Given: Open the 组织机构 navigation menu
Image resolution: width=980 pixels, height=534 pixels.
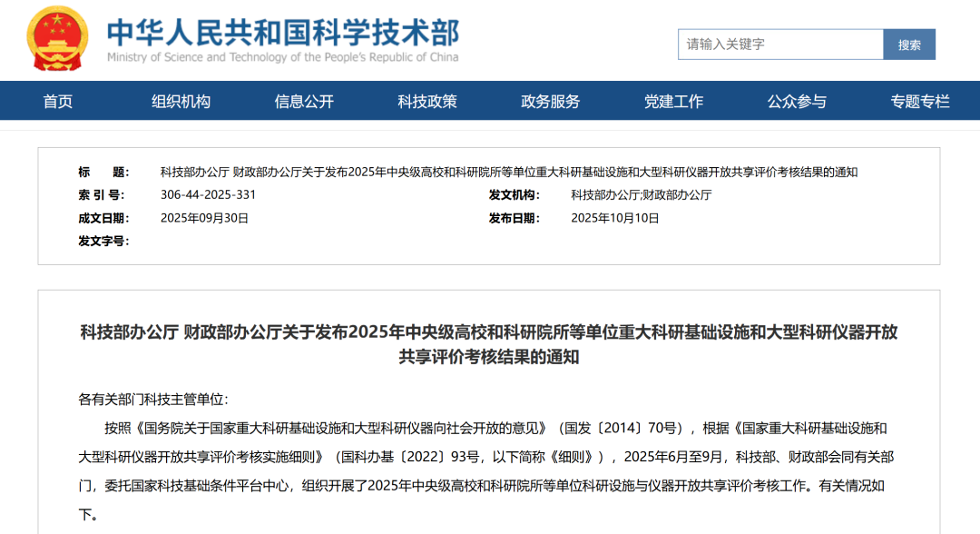Looking at the screenshot, I should click(x=181, y=101).
